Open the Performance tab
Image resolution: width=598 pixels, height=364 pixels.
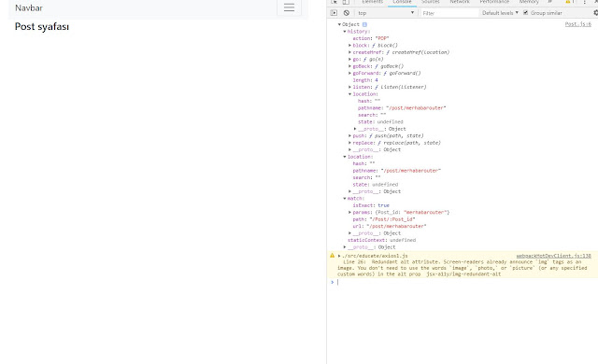494,2
